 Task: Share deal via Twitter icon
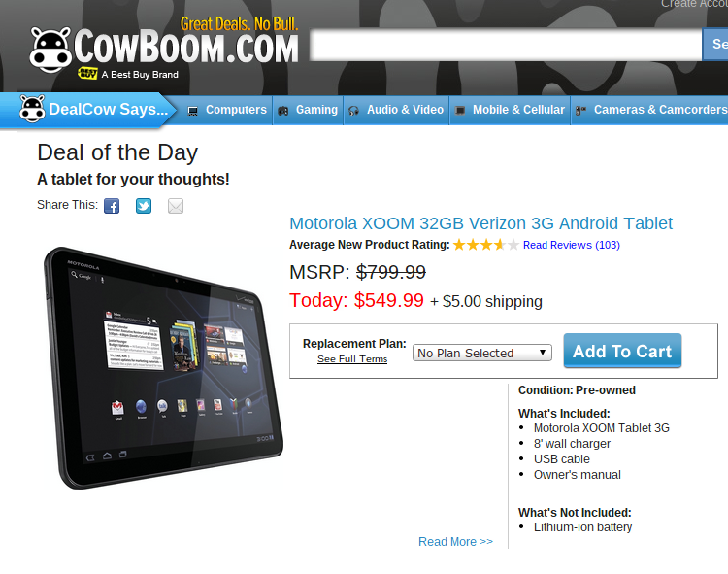(144, 206)
